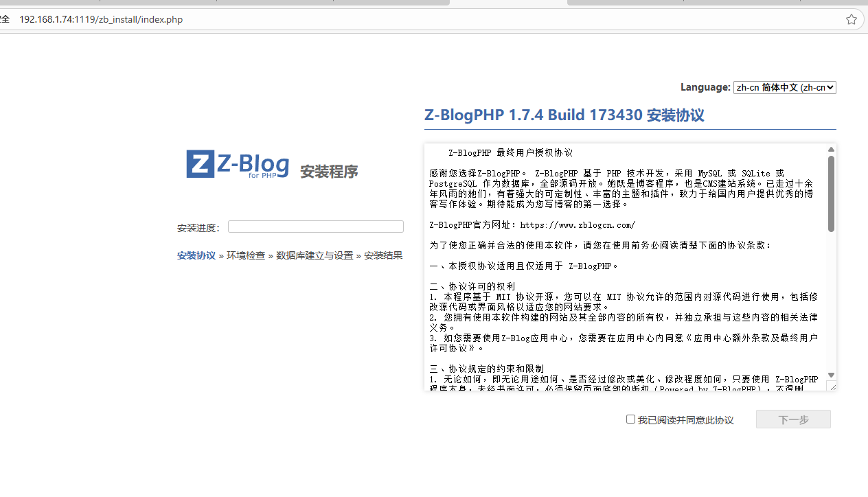Click the 下一步 button
Viewport: 868px width, 497px height.
pos(793,419)
